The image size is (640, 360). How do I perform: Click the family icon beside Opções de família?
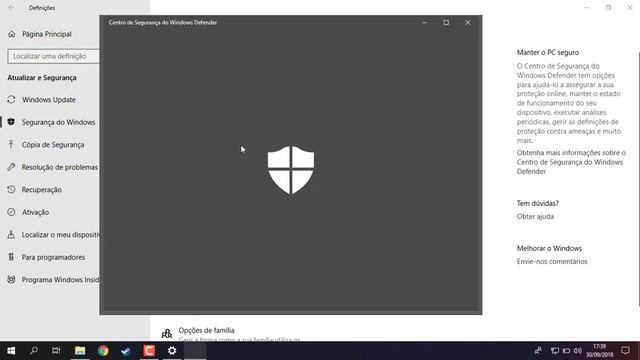tap(167, 334)
